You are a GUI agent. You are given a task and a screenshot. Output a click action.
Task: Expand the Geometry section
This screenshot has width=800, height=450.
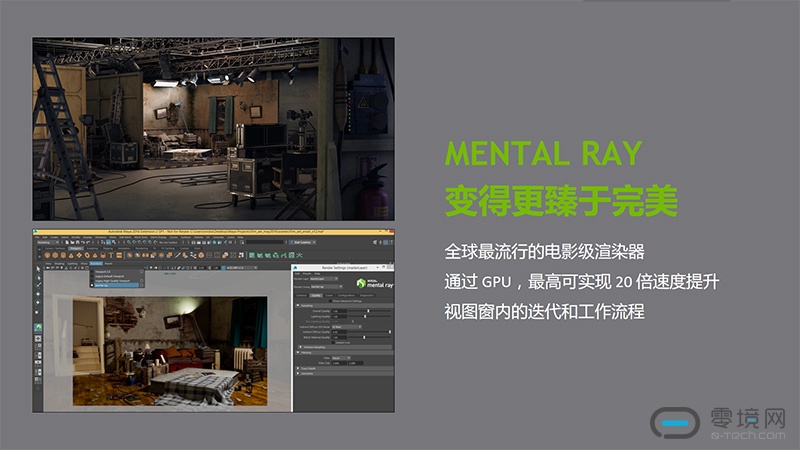coord(298,373)
